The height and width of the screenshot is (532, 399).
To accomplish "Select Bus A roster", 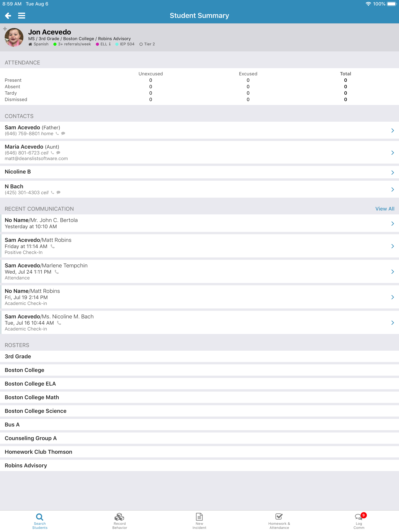I will (199, 425).
